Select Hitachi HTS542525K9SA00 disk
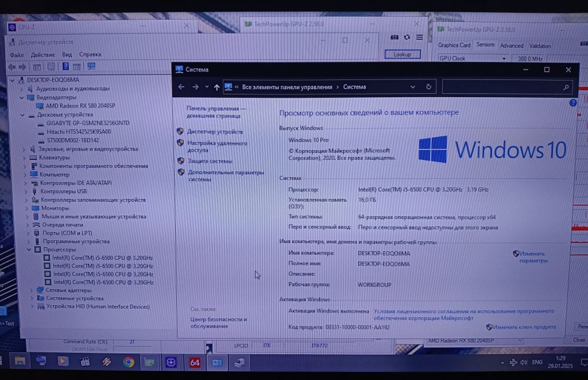 78,132
